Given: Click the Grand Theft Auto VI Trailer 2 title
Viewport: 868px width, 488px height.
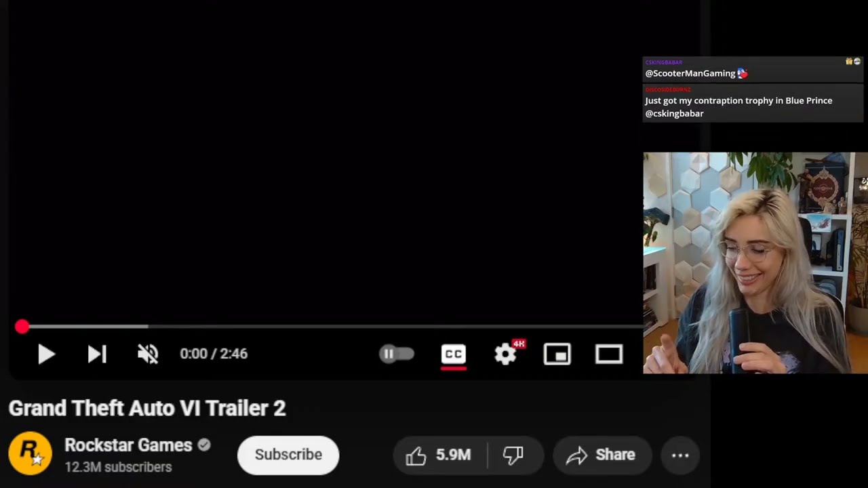Looking at the screenshot, I should click(x=147, y=408).
